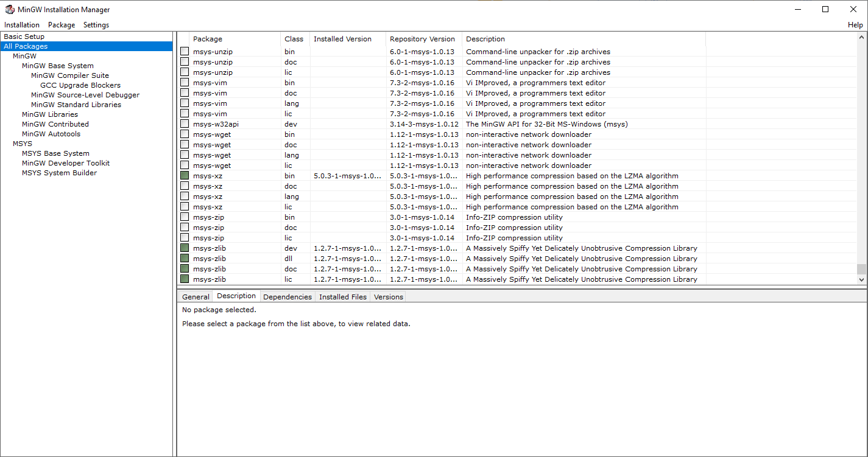Mark the msys-zip bin package checkbox
Screen dimensions: 868x457
(x=185, y=217)
